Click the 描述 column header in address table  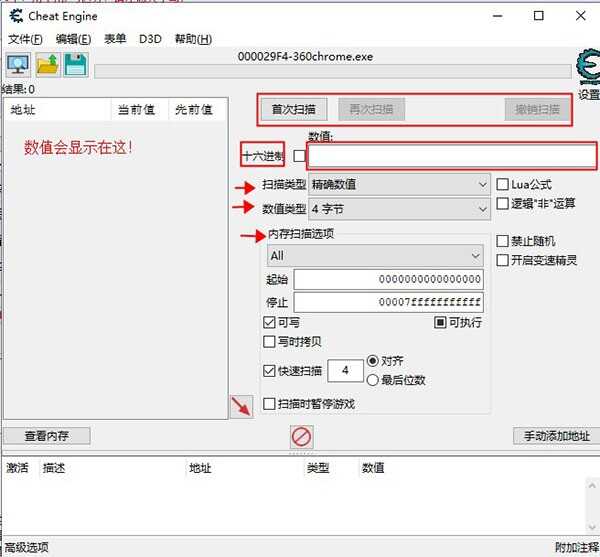click(x=54, y=468)
